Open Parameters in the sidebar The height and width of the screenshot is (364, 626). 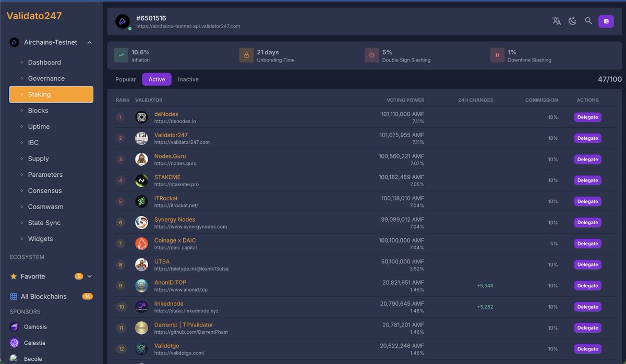51,175
